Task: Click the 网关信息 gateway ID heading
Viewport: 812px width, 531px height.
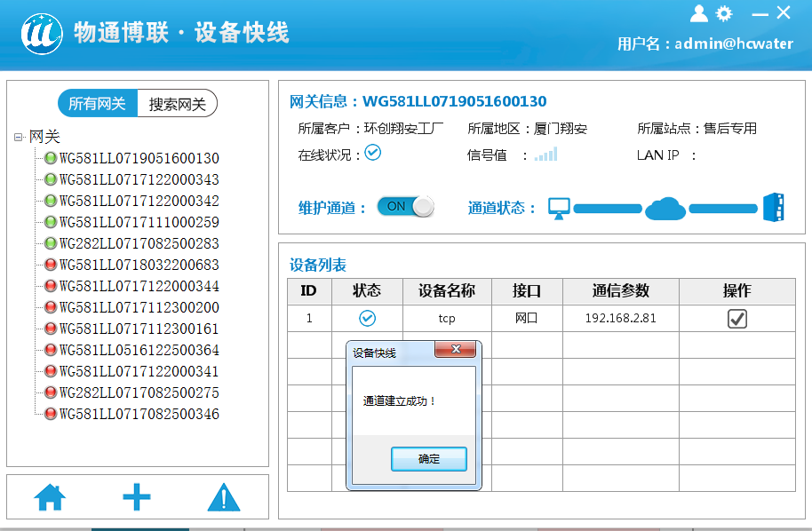Action: click(x=418, y=101)
